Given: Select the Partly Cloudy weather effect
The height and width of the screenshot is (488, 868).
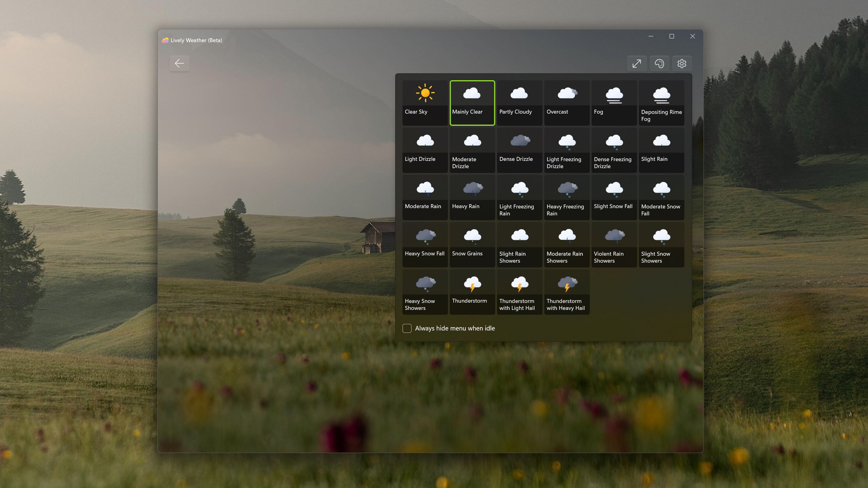Looking at the screenshot, I should [519, 103].
